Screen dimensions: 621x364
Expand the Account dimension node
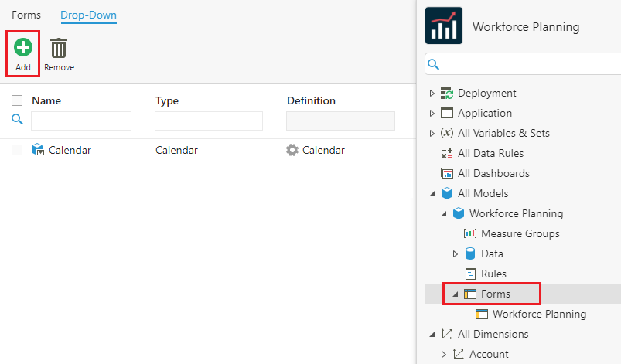tap(444, 354)
